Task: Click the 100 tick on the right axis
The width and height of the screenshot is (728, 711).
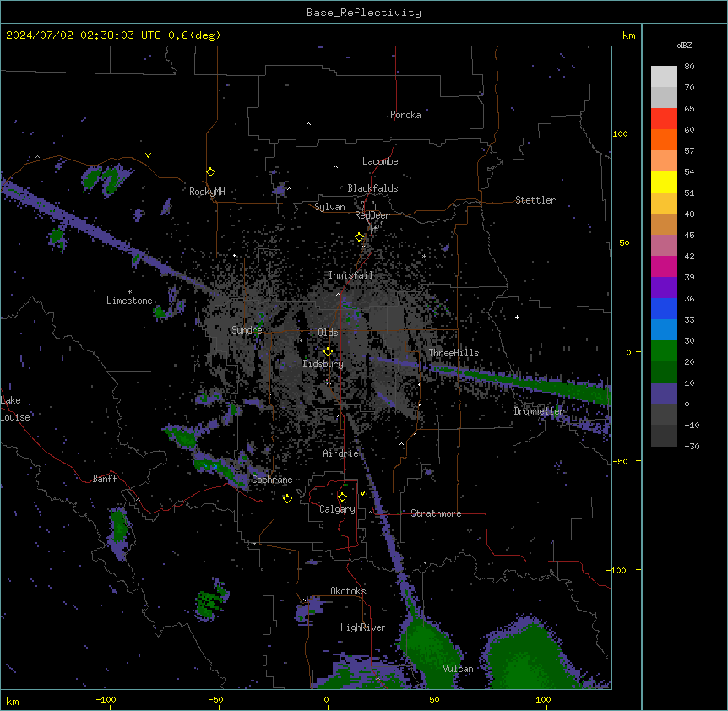Action: click(620, 133)
